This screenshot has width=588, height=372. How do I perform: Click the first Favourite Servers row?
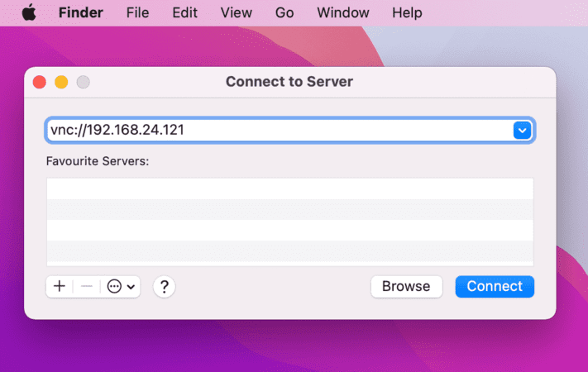290,188
